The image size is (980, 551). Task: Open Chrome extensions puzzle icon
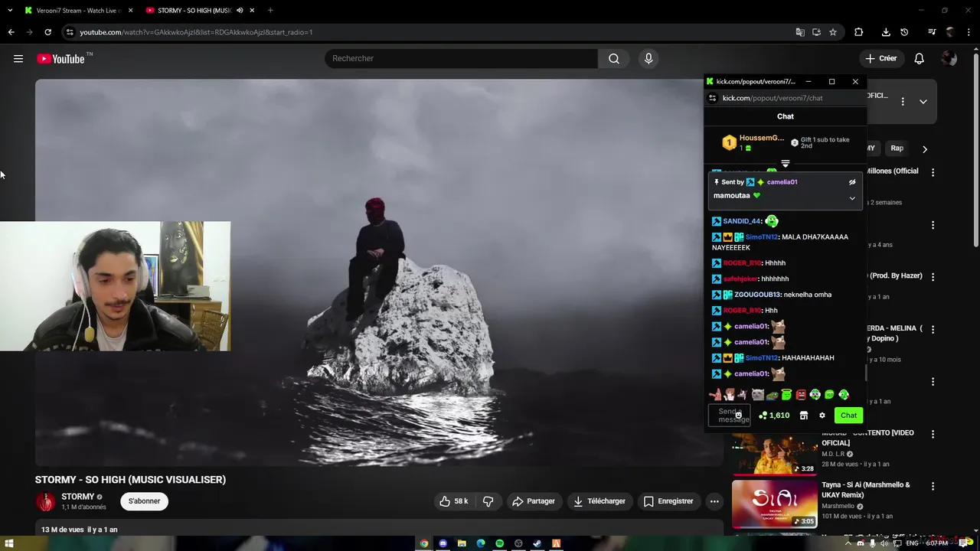(858, 32)
